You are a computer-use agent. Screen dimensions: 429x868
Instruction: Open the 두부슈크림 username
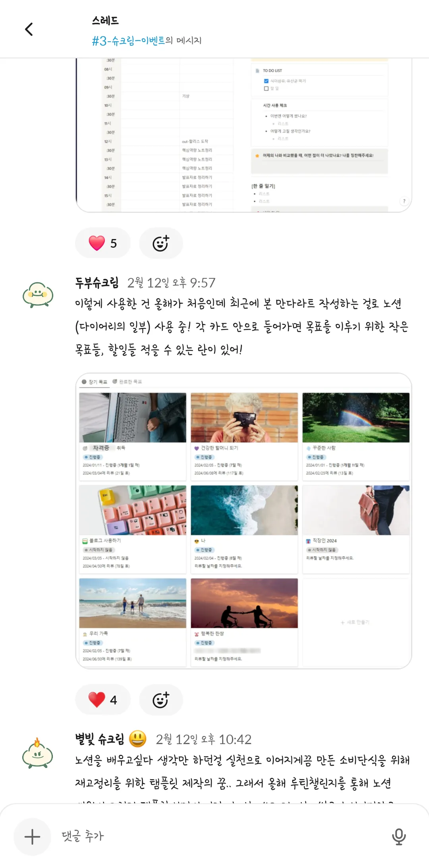97,283
